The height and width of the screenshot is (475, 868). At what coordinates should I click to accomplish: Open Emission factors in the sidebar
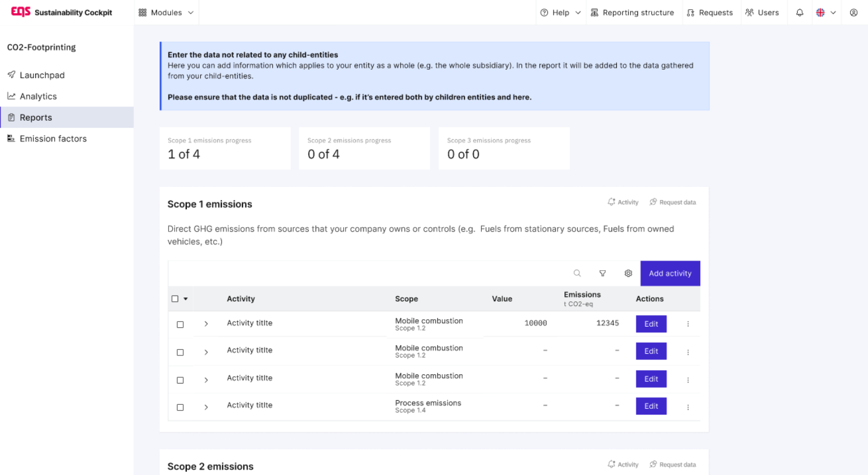tap(53, 139)
